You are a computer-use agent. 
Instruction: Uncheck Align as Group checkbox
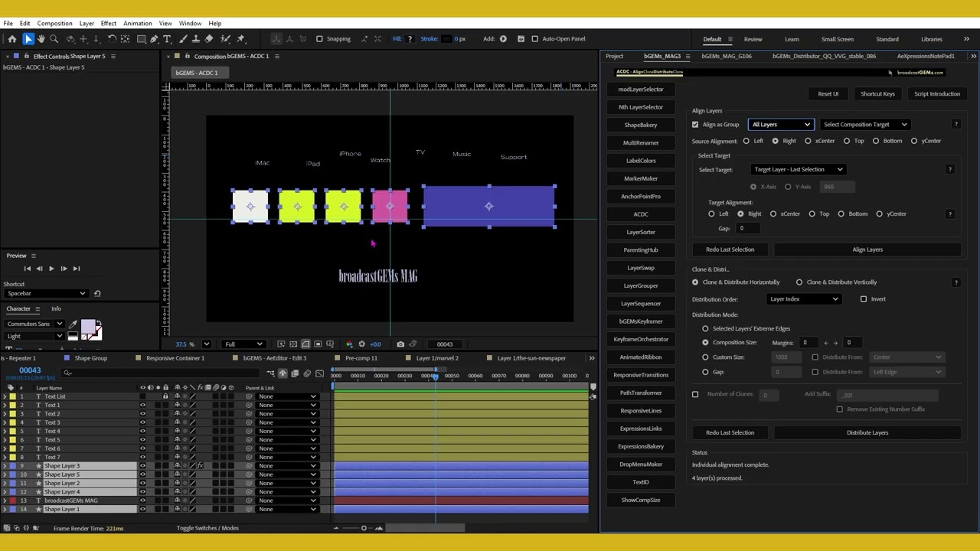click(695, 125)
